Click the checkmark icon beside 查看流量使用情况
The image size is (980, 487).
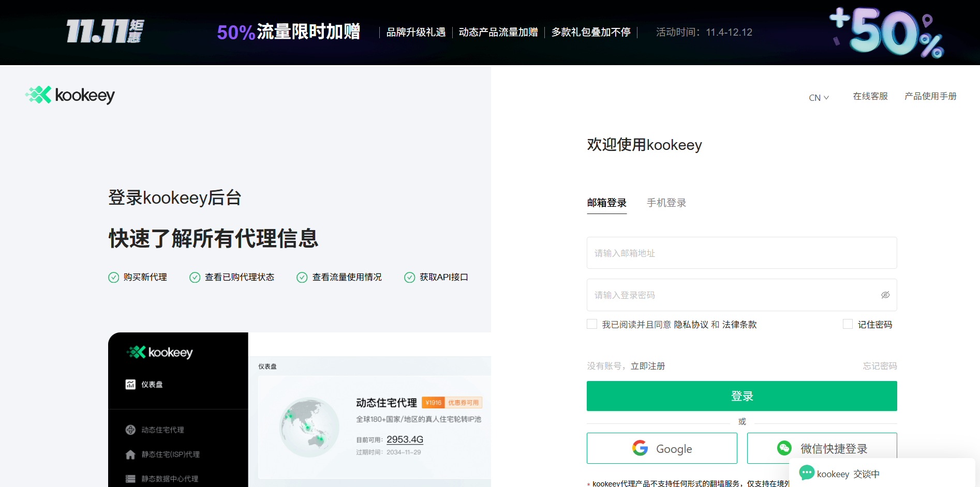coord(302,277)
